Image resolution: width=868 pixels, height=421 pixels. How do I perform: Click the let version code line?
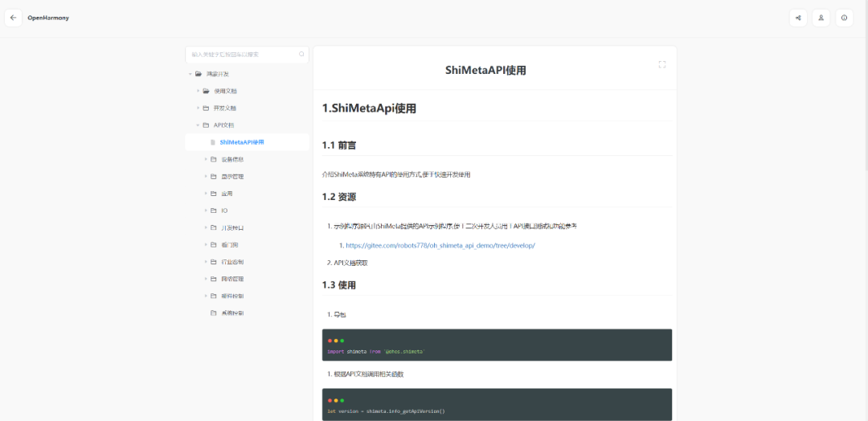click(x=387, y=411)
